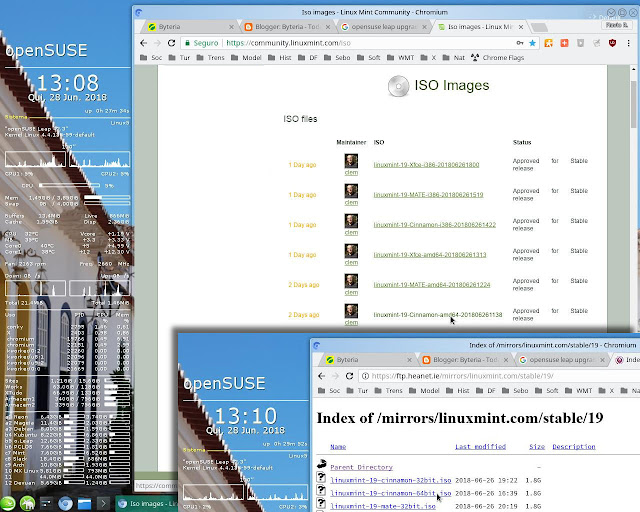
Task: Open the red plus extension icon
Action: [x=564, y=43]
